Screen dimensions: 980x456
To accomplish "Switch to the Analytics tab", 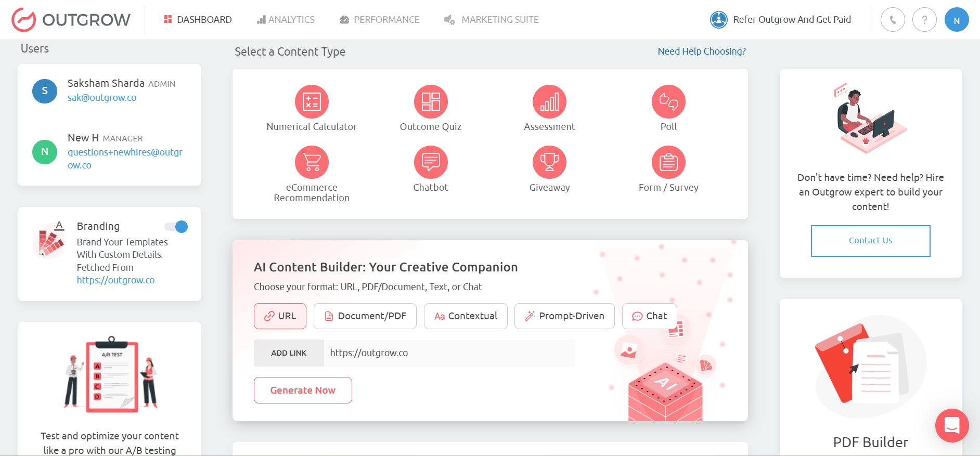I will click(x=286, y=20).
